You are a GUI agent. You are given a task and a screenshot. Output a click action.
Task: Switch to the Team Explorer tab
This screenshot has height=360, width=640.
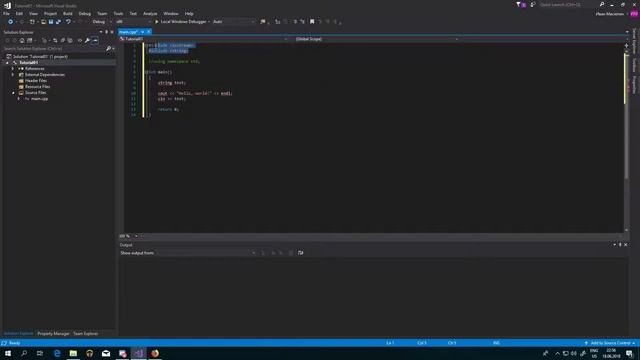coord(85,334)
